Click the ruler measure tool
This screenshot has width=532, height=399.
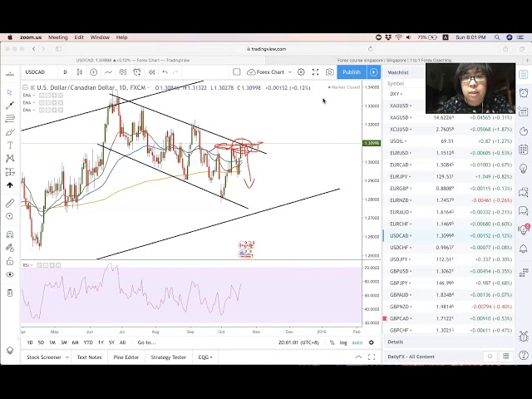click(x=10, y=203)
